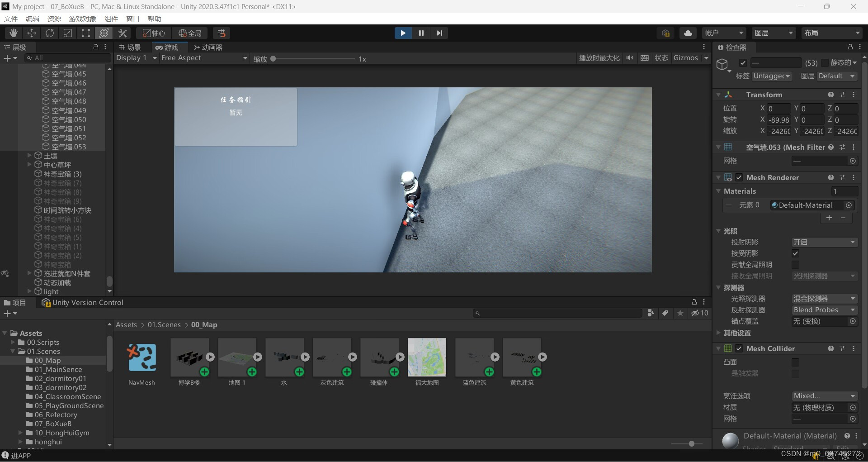
Task: Open the 文件 menu
Action: [x=11, y=19]
